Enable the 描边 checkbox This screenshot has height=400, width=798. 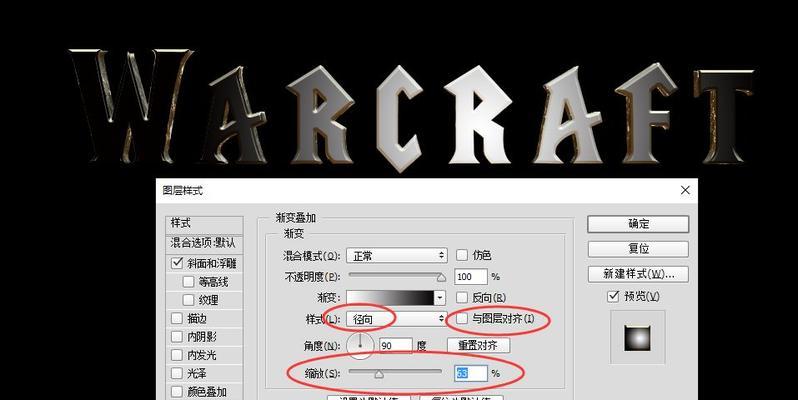[x=177, y=318]
